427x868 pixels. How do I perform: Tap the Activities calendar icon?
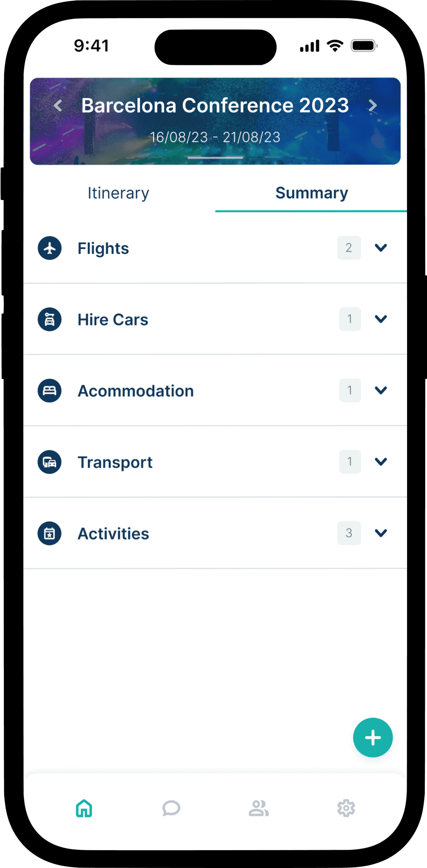(x=50, y=533)
